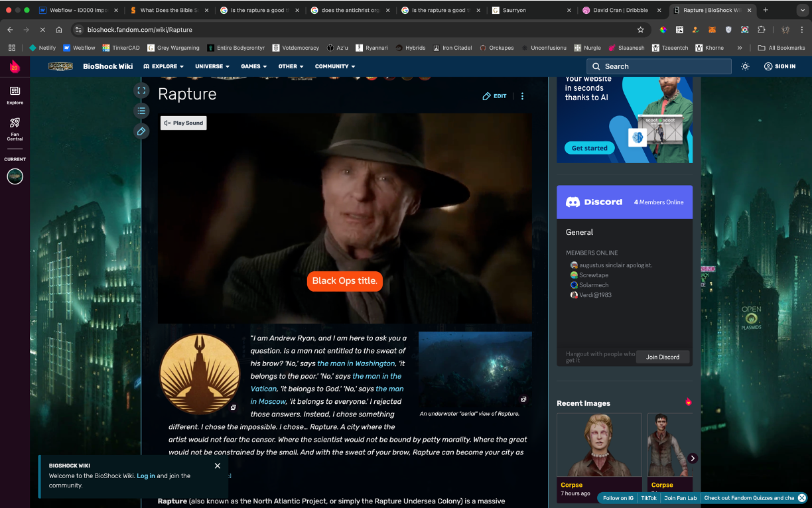
Task: Click the TikTok link in bottom bar
Action: click(649, 498)
